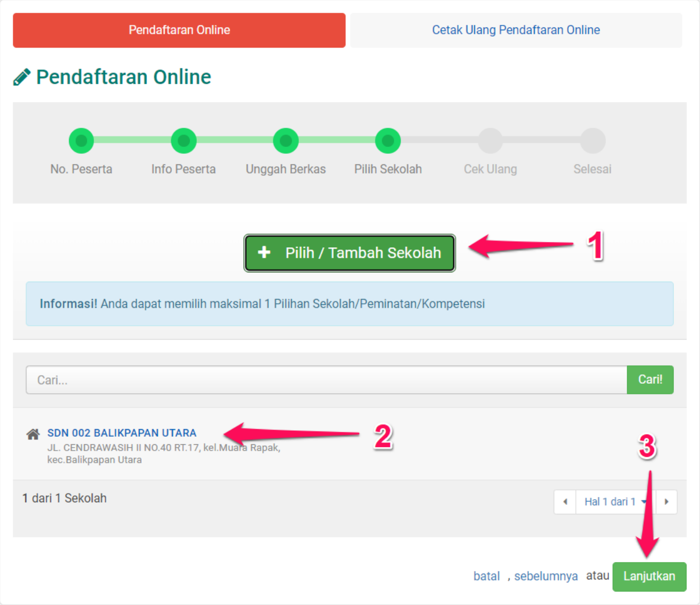Open the Hal 1 dari 1 page dropdown
This screenshot has width=700, height=605.
point(615,502)
